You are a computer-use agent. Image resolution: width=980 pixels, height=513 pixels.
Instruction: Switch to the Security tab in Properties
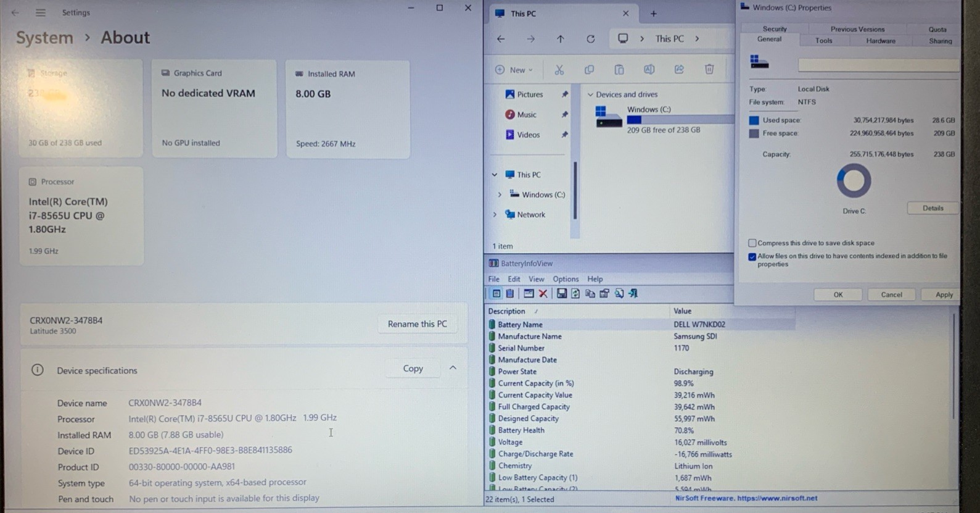click(775, 29)
